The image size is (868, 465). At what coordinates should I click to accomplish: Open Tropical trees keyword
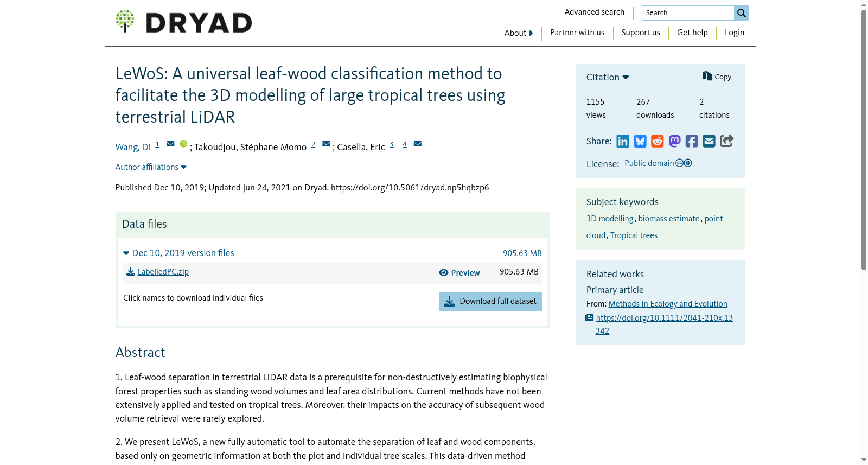[x=634, y=235]
